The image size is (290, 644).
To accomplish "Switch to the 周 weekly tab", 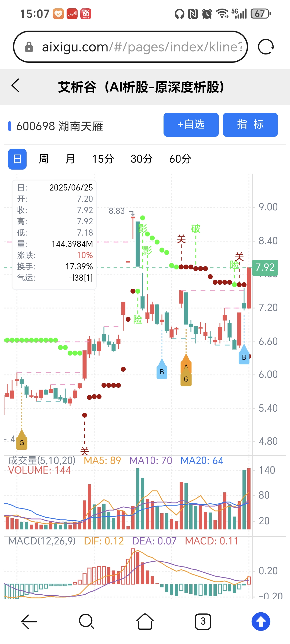I will pyautogui.click(x=44, y=159).
